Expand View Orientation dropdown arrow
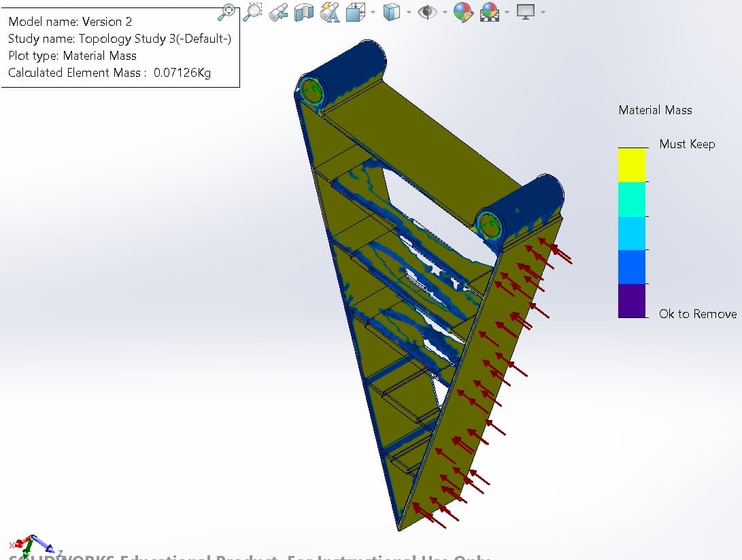Viewport: 742px width, 560px height. tap(373, 12)
